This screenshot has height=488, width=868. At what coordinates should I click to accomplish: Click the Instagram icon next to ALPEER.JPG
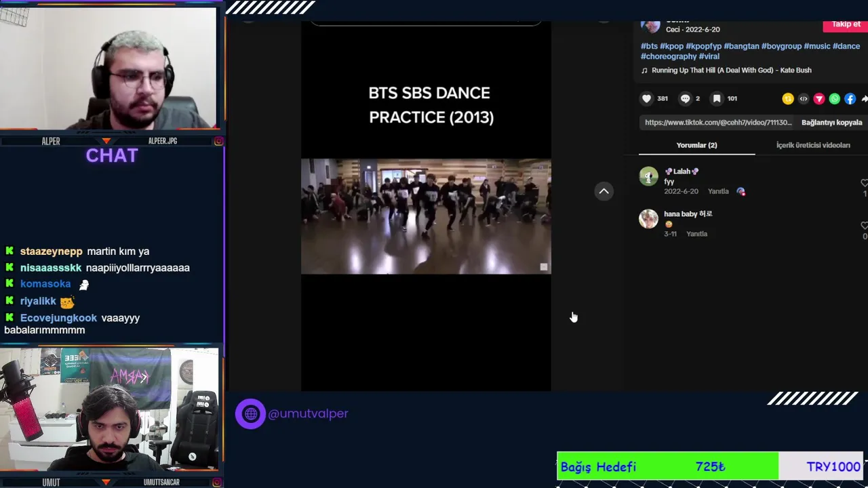218,141
